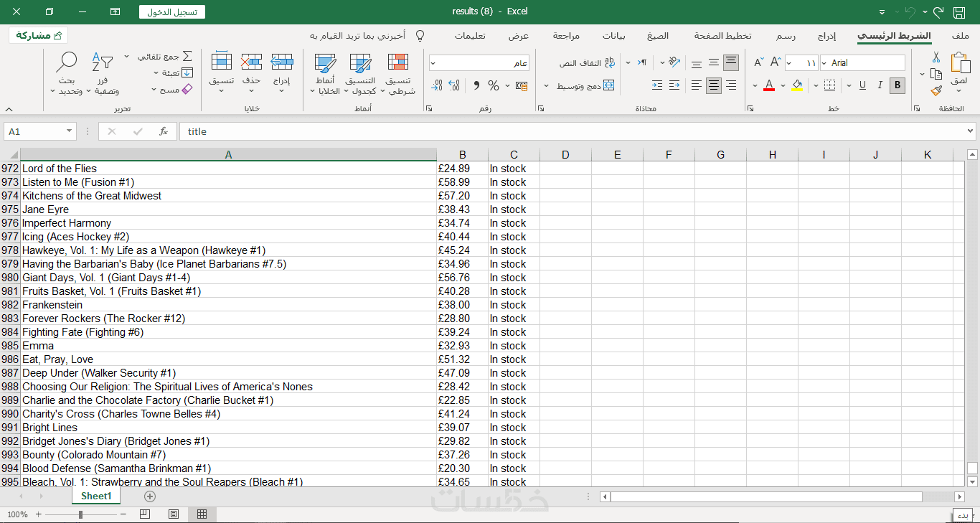The width and height of the screenshot is (980, 523).
Task: Toggle the highlighted Top Align button
Action: tap(731, 63)
